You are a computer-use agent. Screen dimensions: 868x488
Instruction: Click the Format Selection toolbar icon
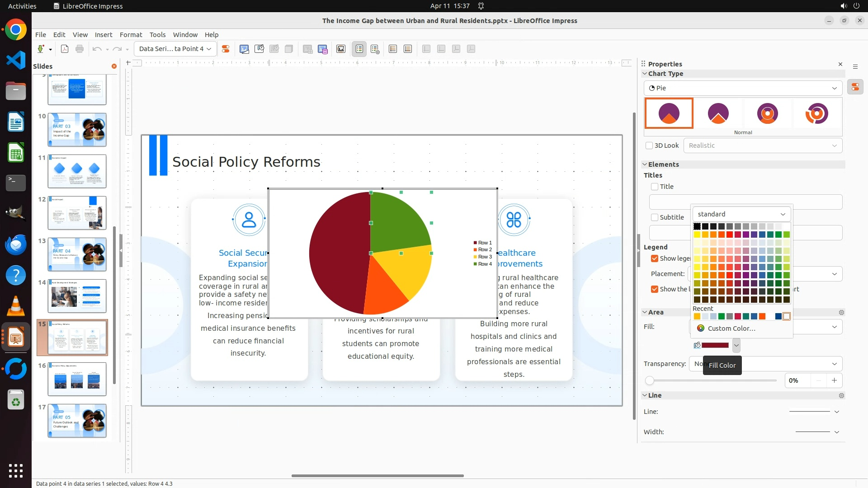225,49
